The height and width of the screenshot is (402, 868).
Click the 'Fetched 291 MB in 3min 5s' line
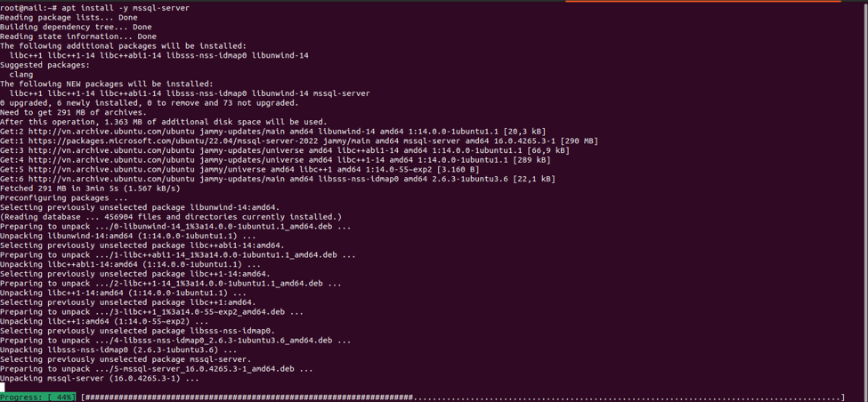click(90, 188)
